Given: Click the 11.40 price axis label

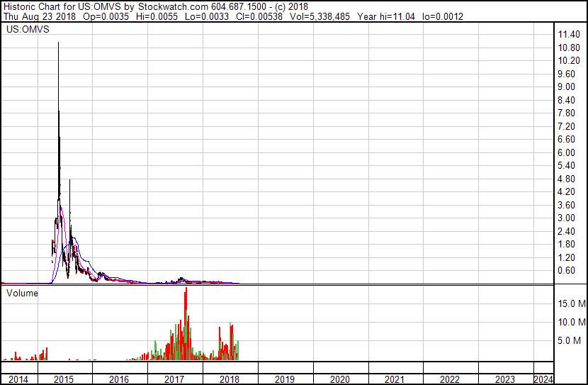Looking at the screenshot, I should click(570, 35).
